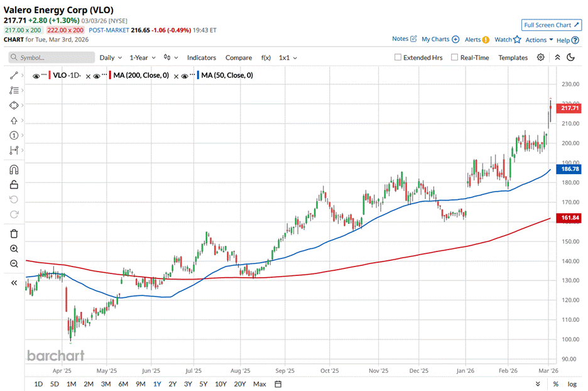Zoom out using the magnifier minus icon
The width and height of the screenshot is (588, 391).
pyautogui.click(x=14, y=264)
